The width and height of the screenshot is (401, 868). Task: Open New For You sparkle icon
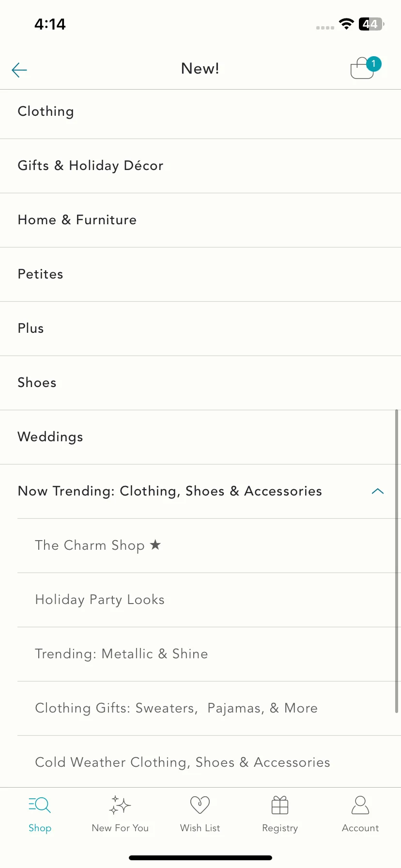click(120, 805)
